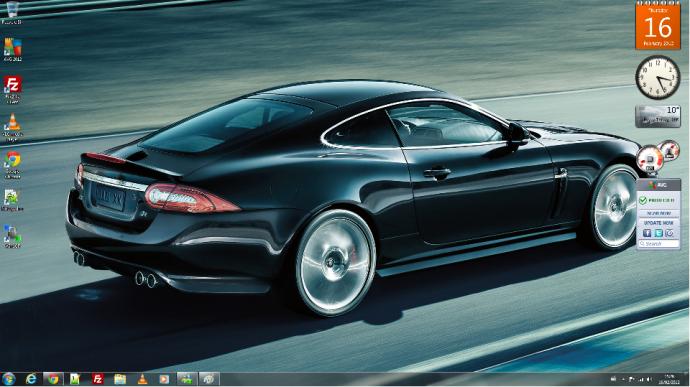
Task: Click the Scan Now button in AVG gadget
Action: tap(658, 214)
